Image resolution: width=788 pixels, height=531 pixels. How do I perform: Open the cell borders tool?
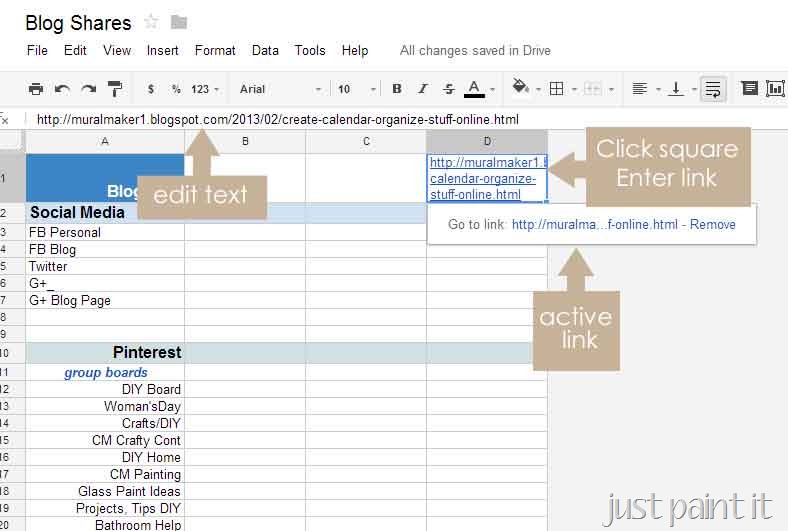556,89
